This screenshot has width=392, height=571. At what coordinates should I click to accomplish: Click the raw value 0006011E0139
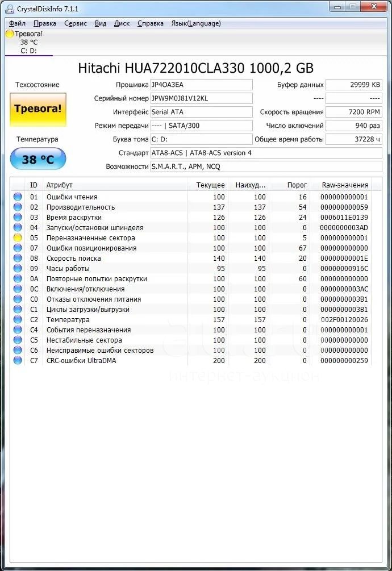click(x=344, y=218)
